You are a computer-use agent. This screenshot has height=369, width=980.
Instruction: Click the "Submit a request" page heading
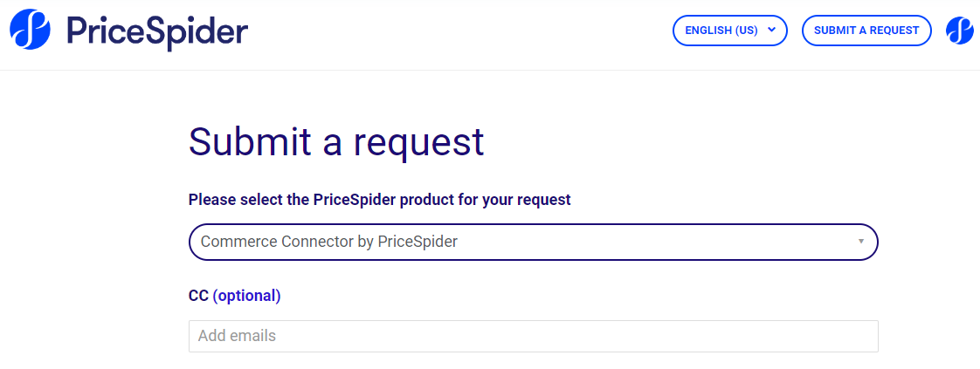click(336, 141)
